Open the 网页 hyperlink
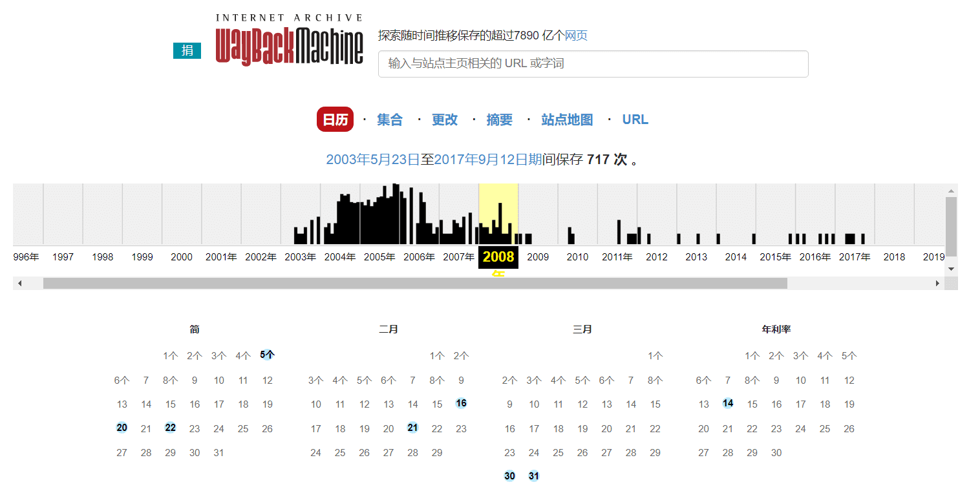This screenshot has height=491, width=980. [x=576, y=36]
